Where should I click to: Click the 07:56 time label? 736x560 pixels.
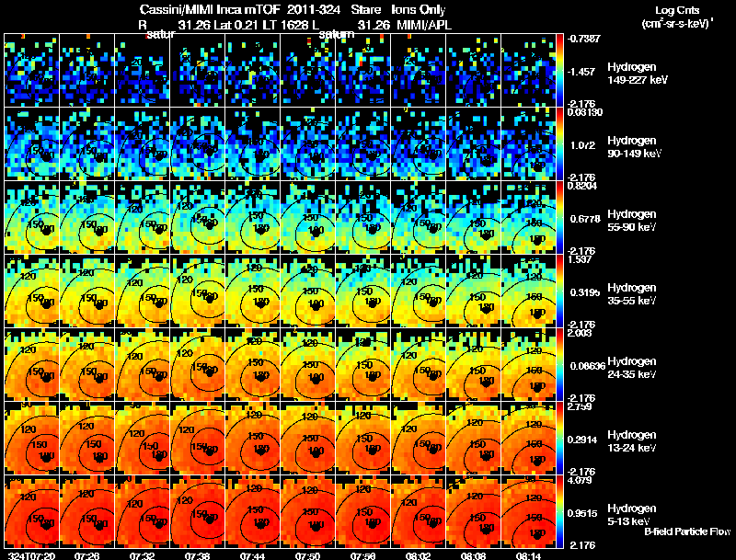pyautogui.click(x=362, y=556)
